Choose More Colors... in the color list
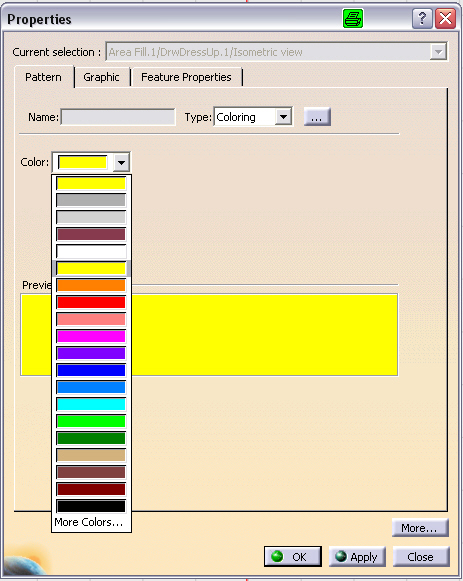The image size is (463, 581). 89,522
